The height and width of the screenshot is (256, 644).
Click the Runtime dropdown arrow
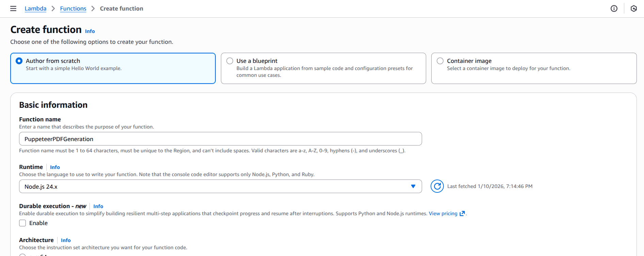point(413,186)
